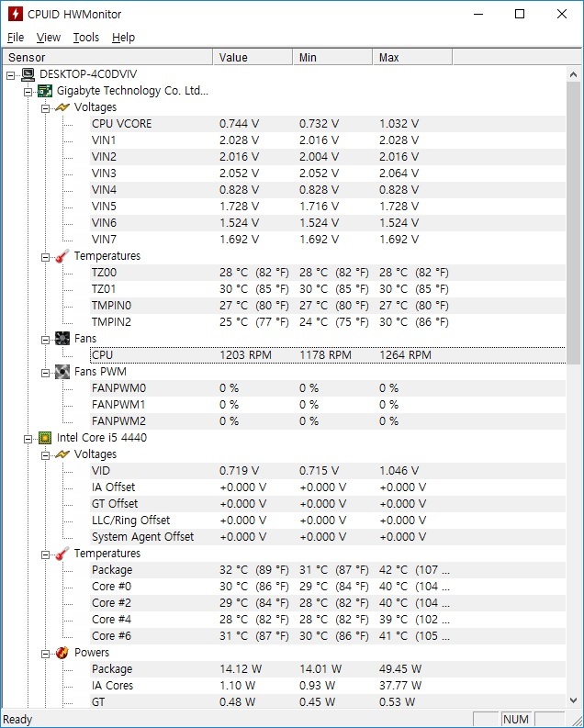Viewport: 584px width, 728px height.
Task: Maximize the HWMonitor window
Action: coord(520,14)
